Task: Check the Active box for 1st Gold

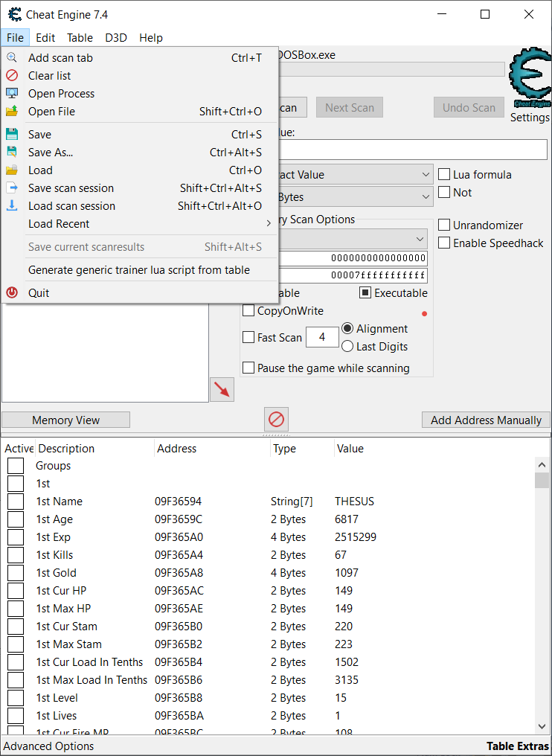Action: click(16, 573)
